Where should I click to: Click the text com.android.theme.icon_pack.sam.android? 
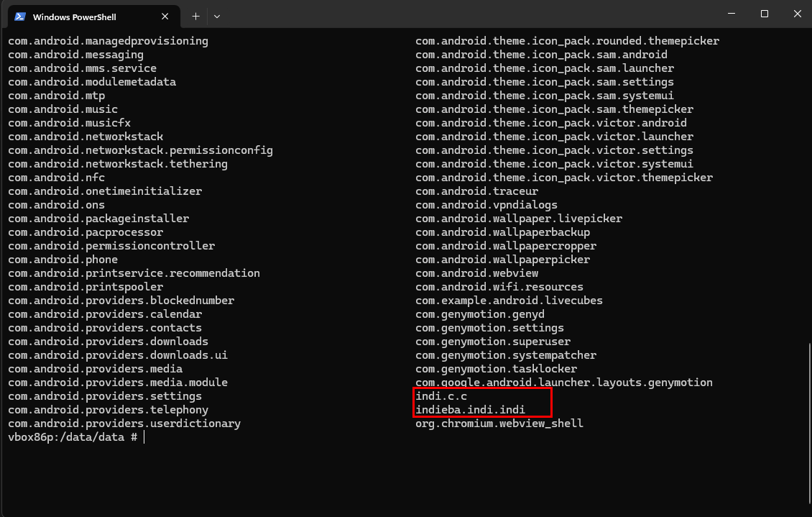(x=542, y=55)
